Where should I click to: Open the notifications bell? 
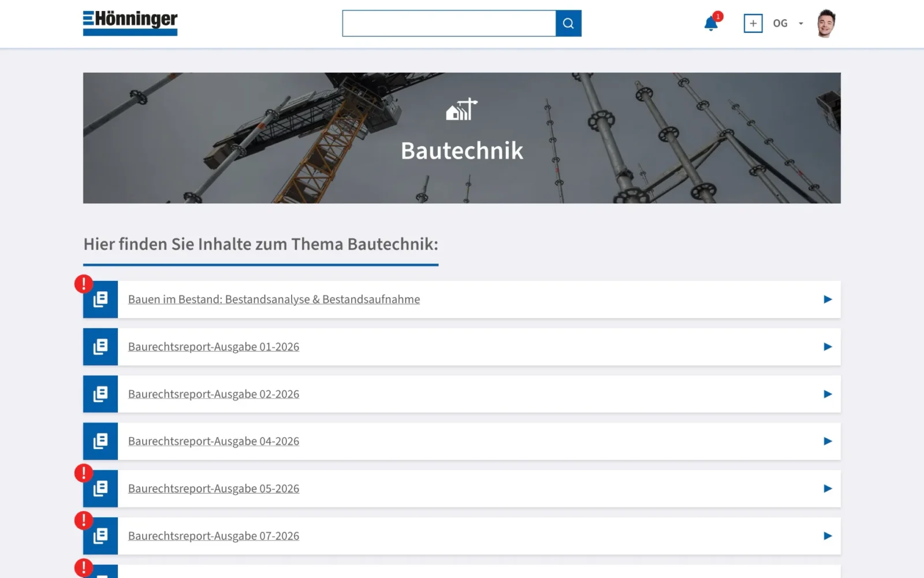click(x=711, y=23)
